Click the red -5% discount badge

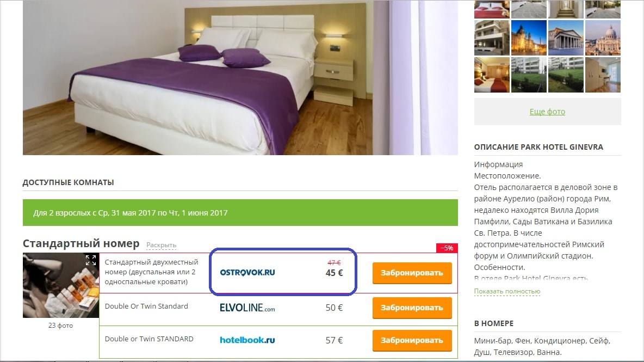coord(447,248)
